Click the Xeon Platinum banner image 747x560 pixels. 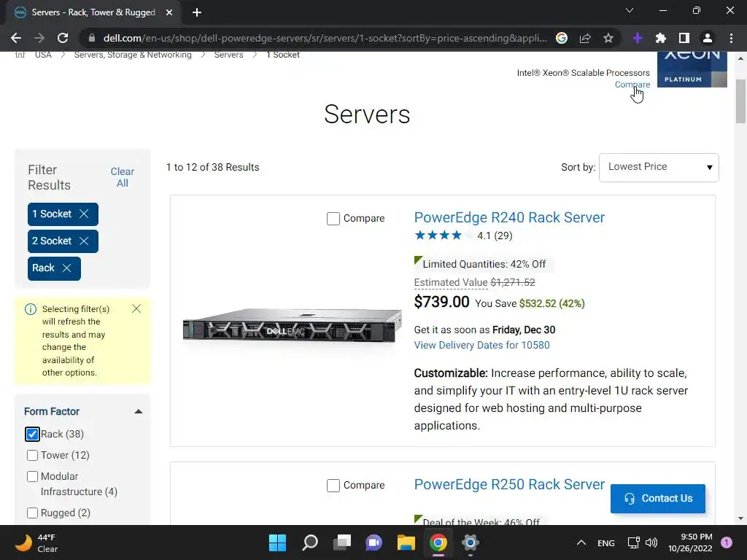[692, 69]
